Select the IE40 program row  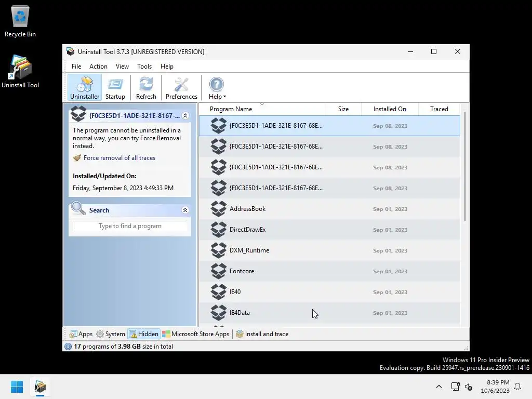(x=329, y=292)
